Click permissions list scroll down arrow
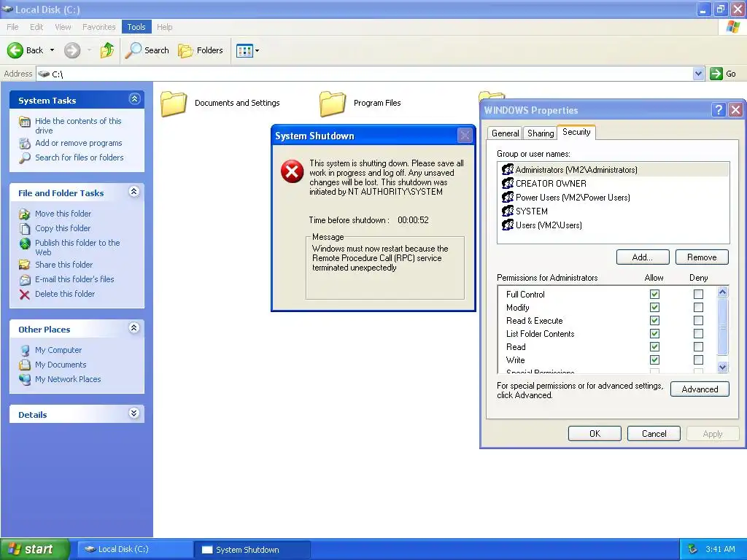 pyautogui.click(x=723, y=367)
